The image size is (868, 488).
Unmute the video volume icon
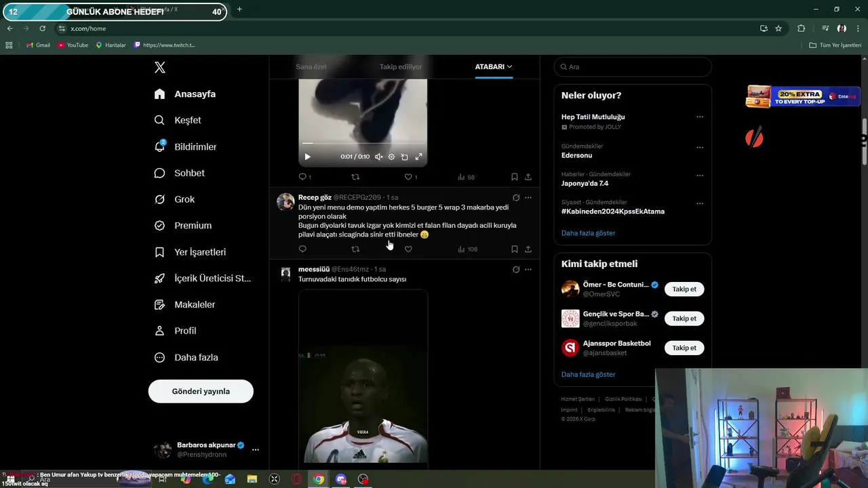pos(378,157)
